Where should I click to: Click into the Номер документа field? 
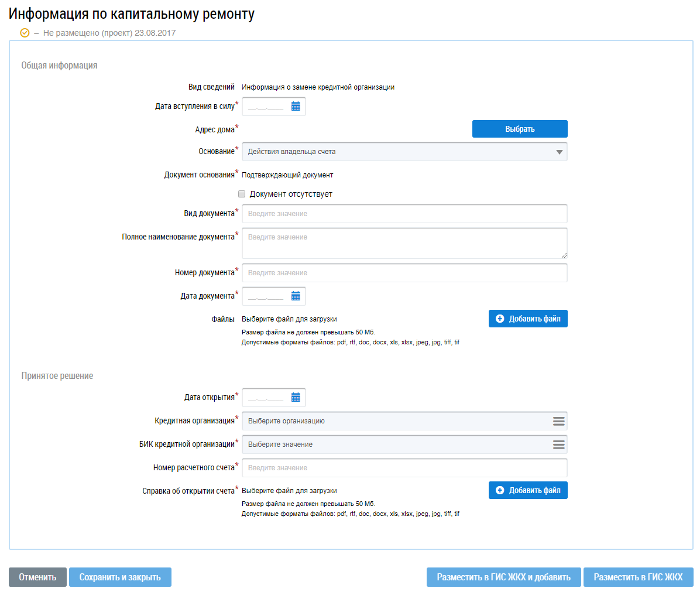pos(404,273)
